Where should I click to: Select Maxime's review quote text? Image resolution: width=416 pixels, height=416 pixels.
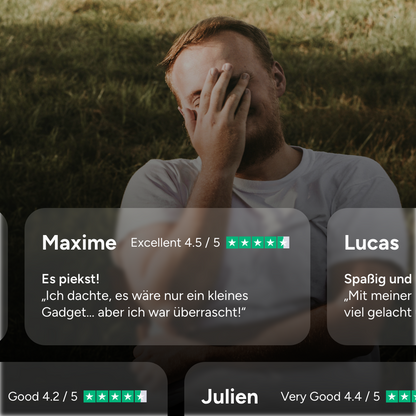coord(145,304)
